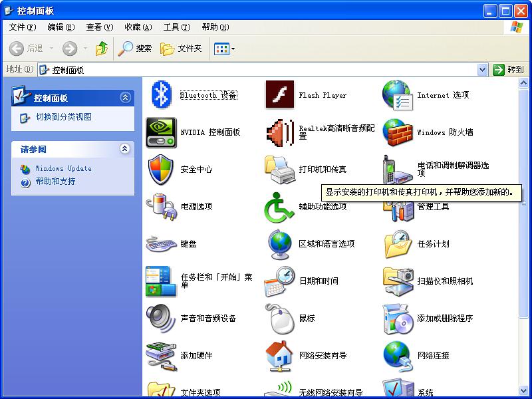The height and width of the screenshot is (399, 532).
Task: Open the 添加或删除程序 disc icon
Action: click(x=398, y=319)
